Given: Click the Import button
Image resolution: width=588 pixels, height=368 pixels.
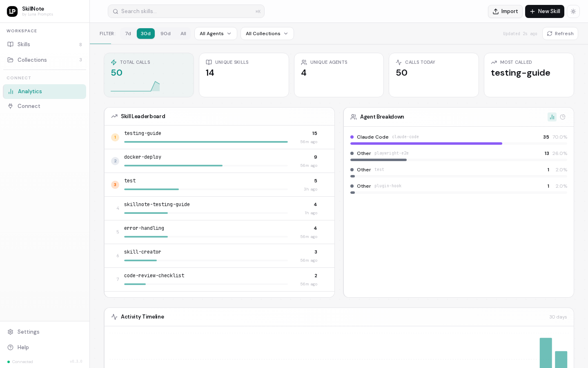Looking at the screenshot, I should pos(505,11).
